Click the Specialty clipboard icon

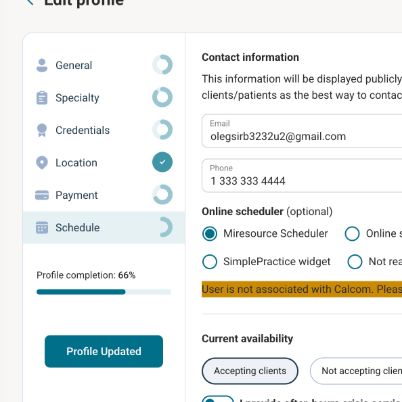click(42, 98)
